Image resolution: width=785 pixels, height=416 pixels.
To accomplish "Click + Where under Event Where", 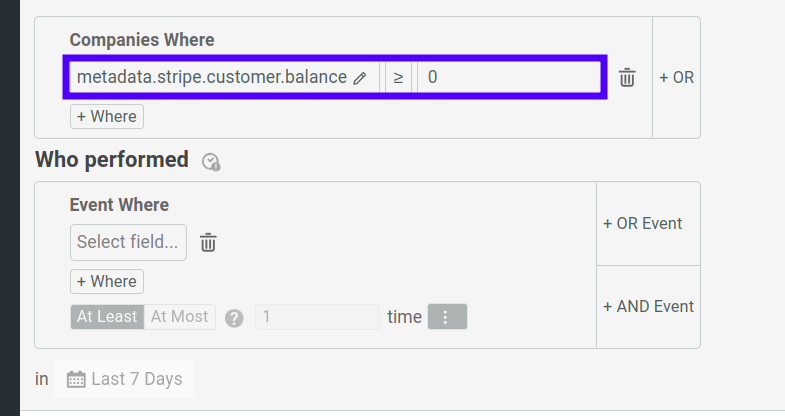I will coord(107,281).
